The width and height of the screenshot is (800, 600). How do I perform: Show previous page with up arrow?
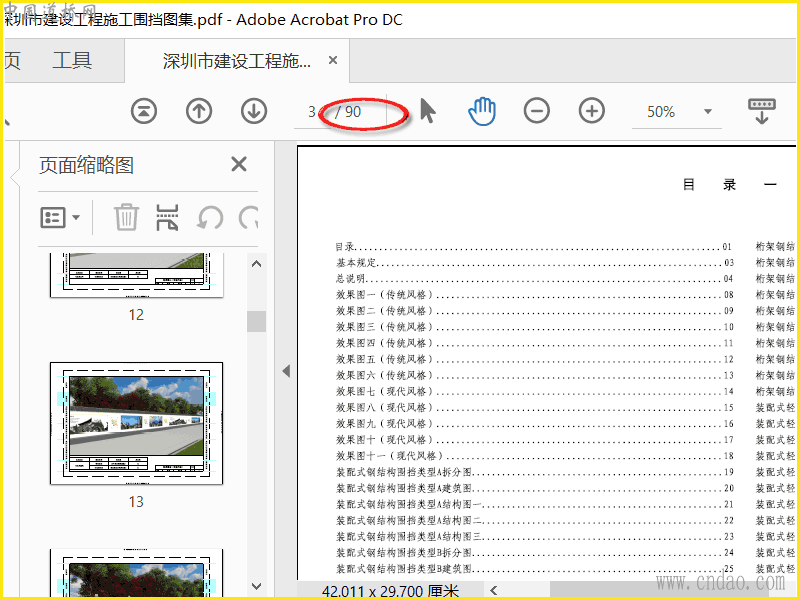(x=199, y=111)
